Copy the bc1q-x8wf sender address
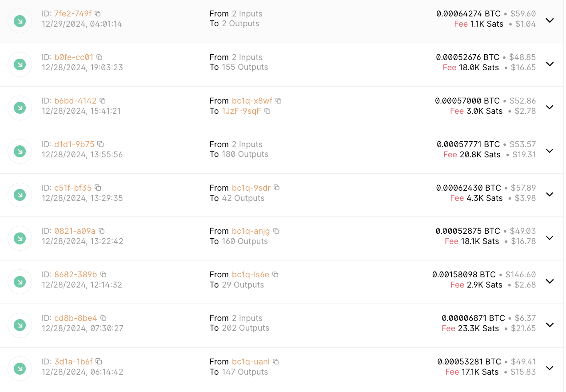The width and height of the screenshot is (566, 392). [x=279, y=101]
